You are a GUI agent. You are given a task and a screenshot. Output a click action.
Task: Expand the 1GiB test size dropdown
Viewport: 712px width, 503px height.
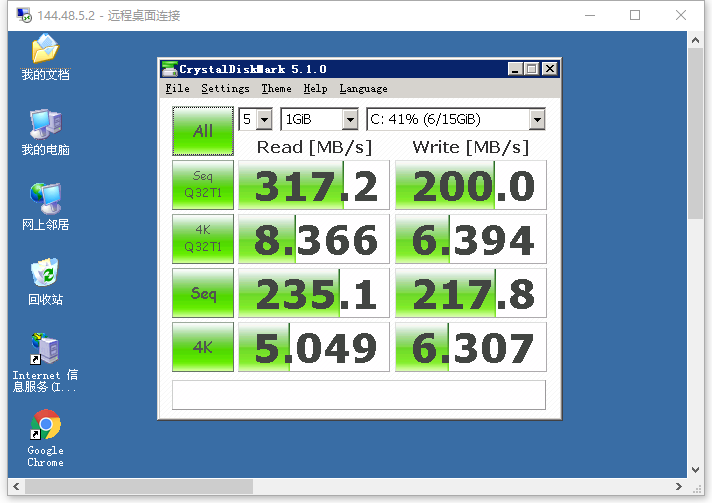point(350,120)
